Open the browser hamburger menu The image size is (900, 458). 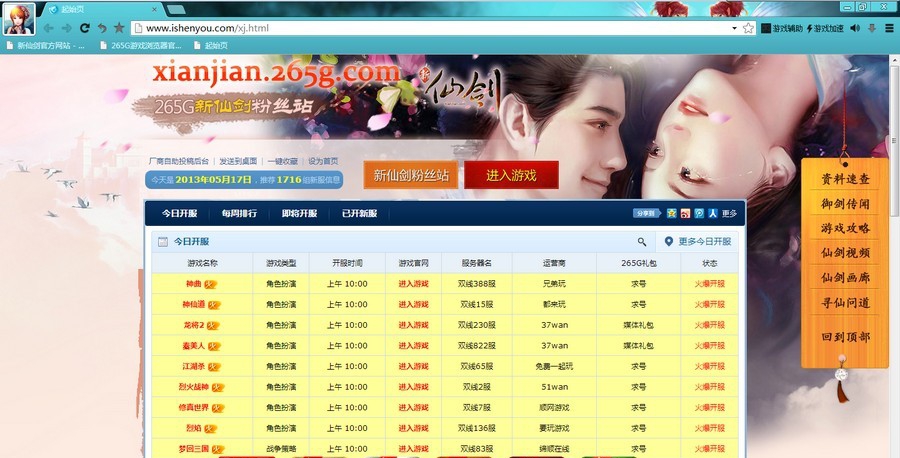pos(889,28)
